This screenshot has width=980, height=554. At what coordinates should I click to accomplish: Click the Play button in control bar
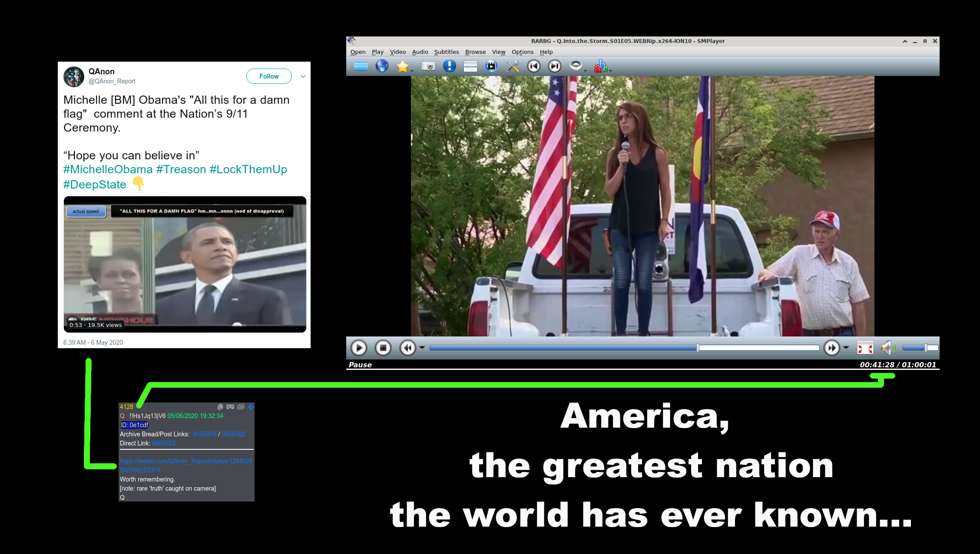(x=359, y=348)
